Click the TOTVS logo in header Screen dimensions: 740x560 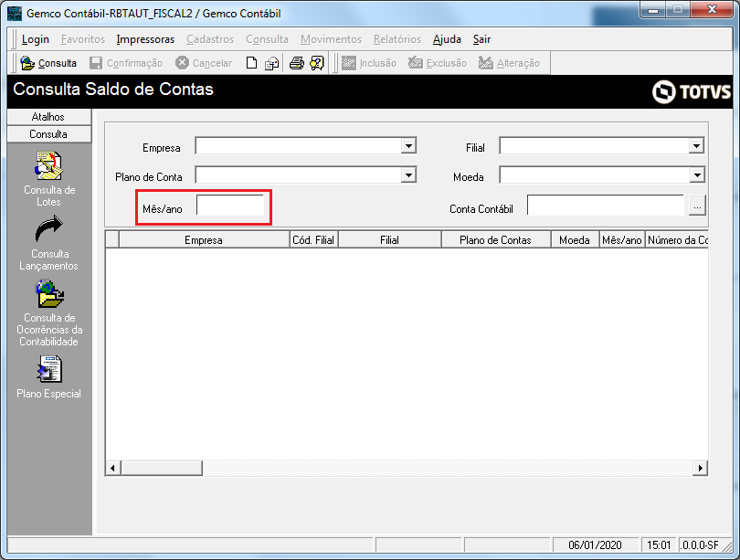(x=692, y=91)
